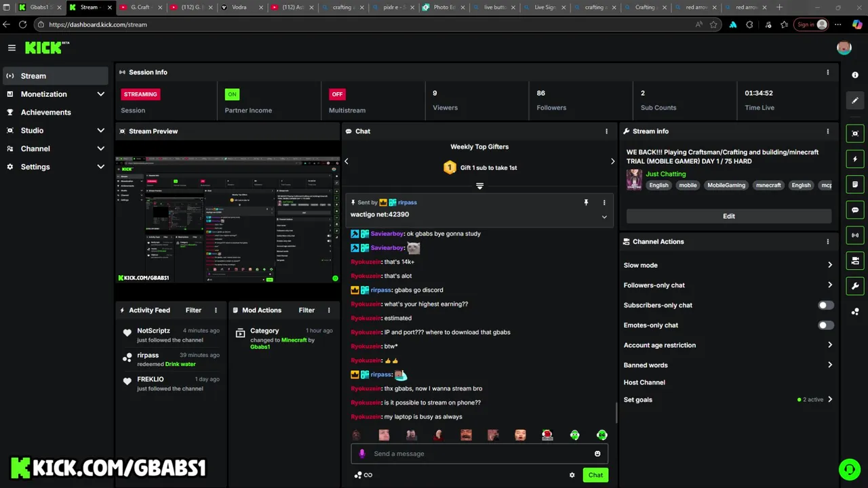Toggle Emotes-only chat switch
Screen dimensions: 868x488
825,325
